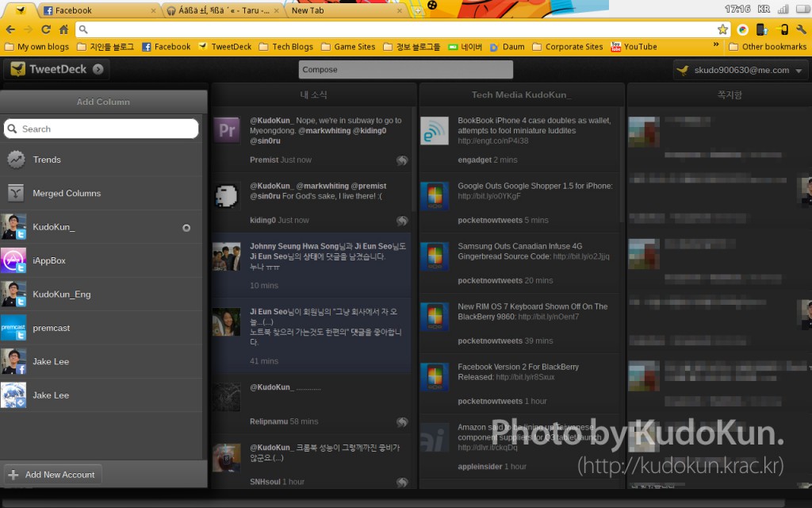812x508 pixels.
Task: Choose Merged Columns in Add Column
Action: tap(101, 194)
